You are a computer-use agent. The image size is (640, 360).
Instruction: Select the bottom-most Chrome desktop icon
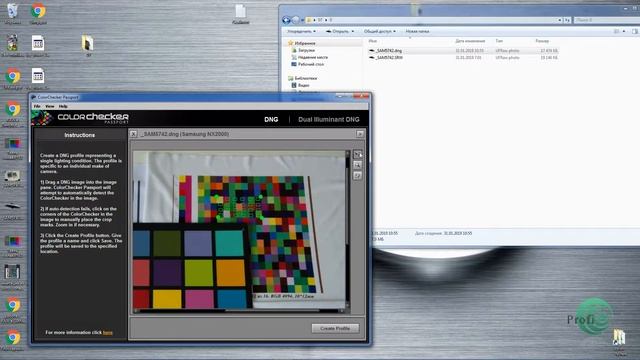coord(13,340)
